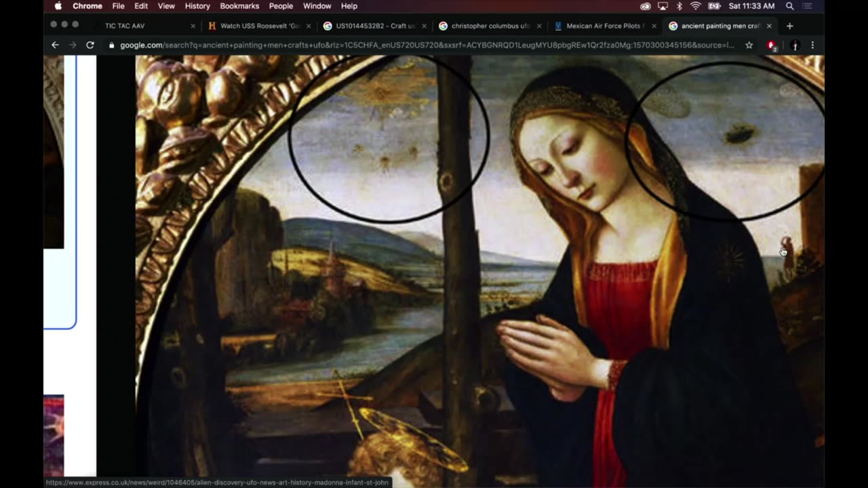Click the Creative Cloud menu bar icon
Image resolution: width=868 pixels, height=488 pixels.
point(646,6)
